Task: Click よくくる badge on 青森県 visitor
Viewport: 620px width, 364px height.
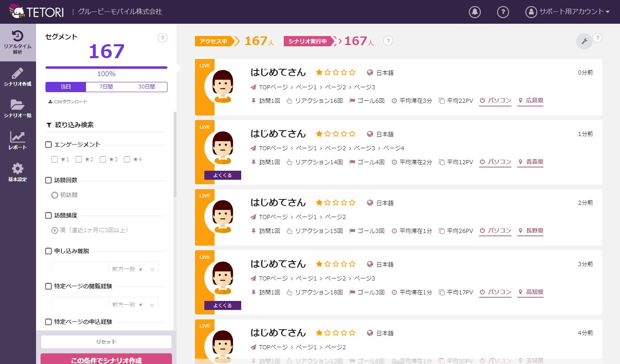Action: [223, 175]
